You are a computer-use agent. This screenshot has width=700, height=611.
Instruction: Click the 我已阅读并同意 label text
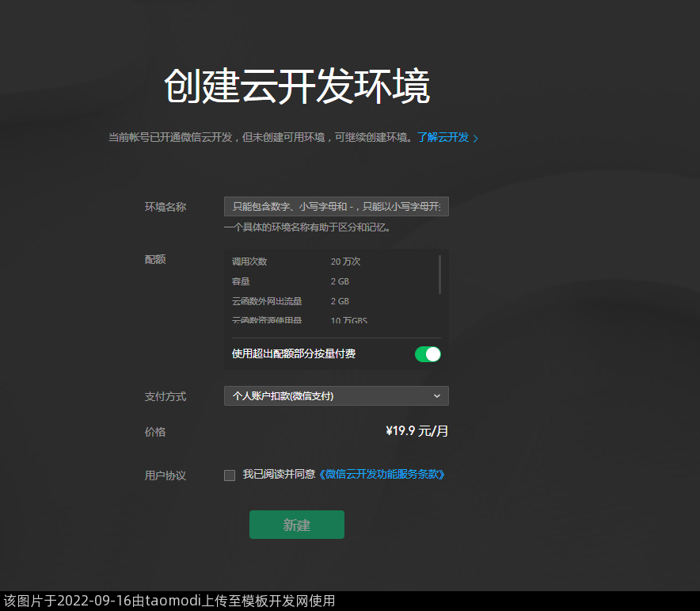(x=279, y=475)
